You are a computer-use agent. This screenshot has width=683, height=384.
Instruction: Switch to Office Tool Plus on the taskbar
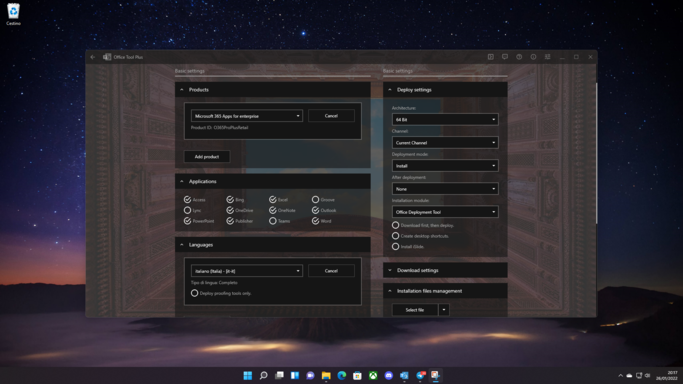[436, 375]
